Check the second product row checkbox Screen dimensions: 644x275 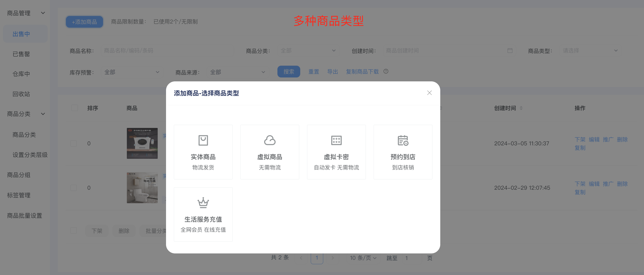[73, 188]
